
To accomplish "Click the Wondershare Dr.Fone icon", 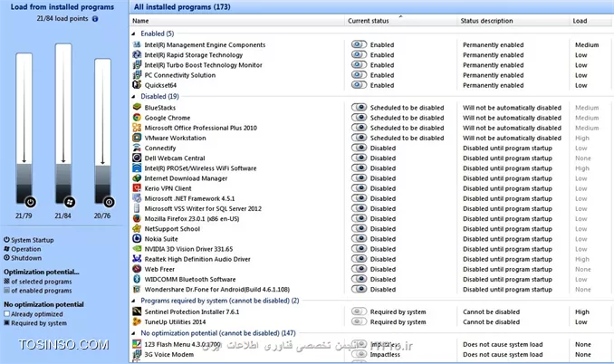I will (137, 289).
